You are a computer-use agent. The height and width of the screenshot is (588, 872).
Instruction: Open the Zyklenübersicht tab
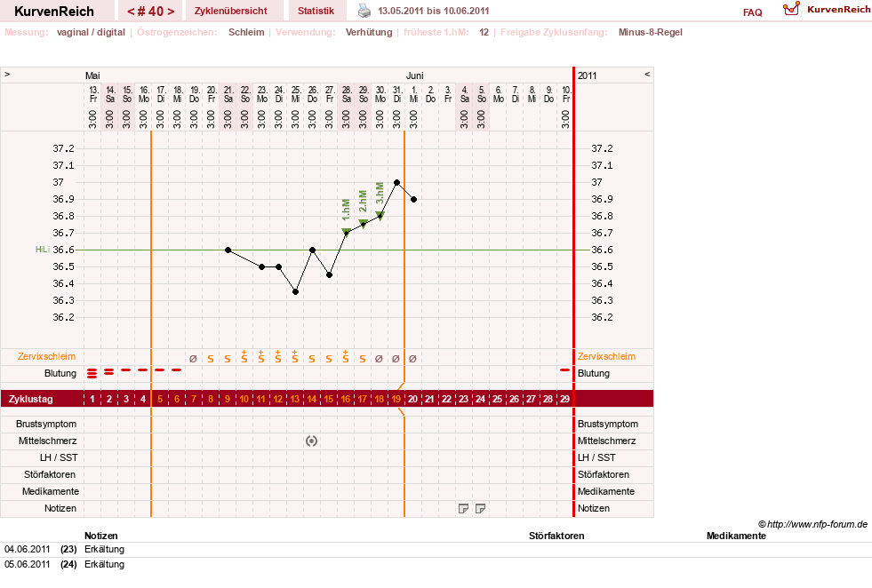(231, 11)
